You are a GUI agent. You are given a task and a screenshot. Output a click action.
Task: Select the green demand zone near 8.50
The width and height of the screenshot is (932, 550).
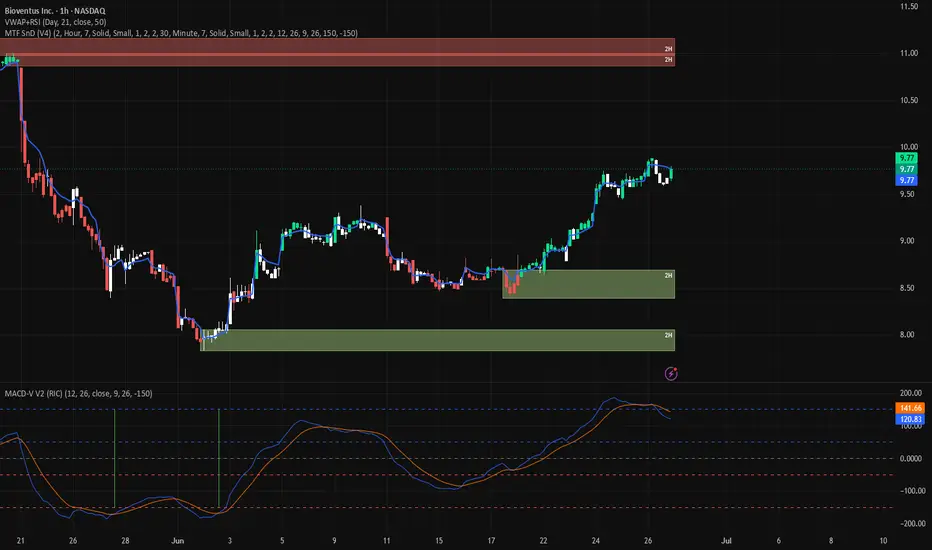tap(588, 284)
